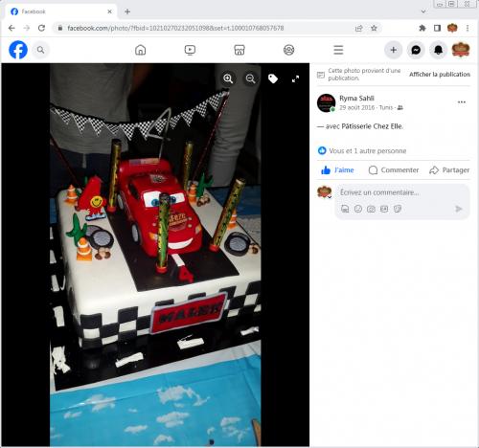The height and width of the screenshot is (448, 479).
Task: Bookmark this page with the star
Action: [374, 28]
